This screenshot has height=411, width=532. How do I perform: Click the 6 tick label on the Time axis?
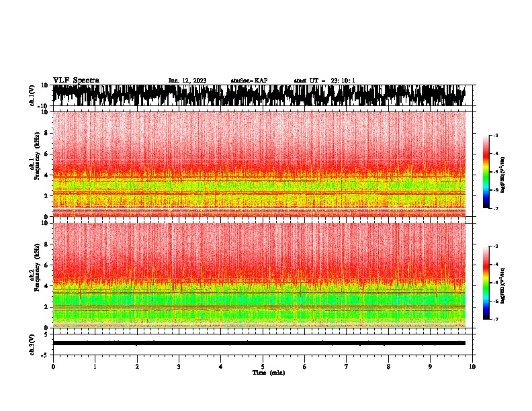(304, 367)
